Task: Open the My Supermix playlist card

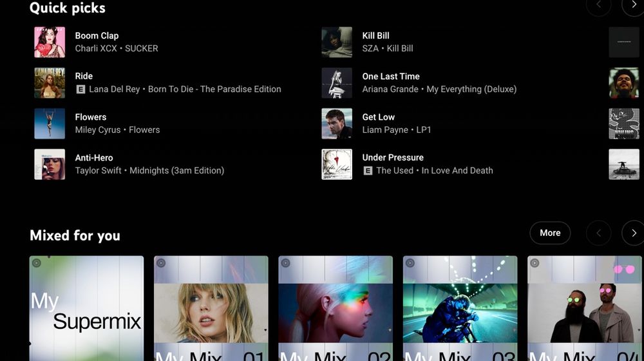Action: coord(86,308)
